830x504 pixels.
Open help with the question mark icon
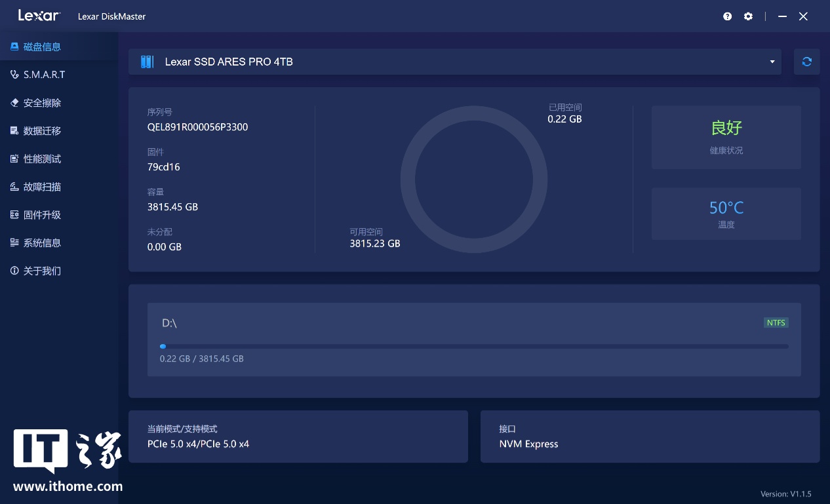point(727,16)
